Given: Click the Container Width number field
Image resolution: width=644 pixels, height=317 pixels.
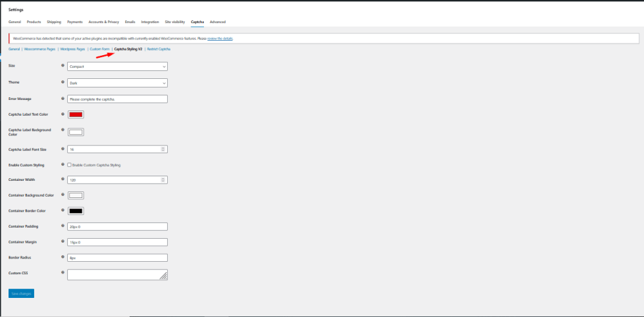Looking at the screenshot, I should click(117, 180).
